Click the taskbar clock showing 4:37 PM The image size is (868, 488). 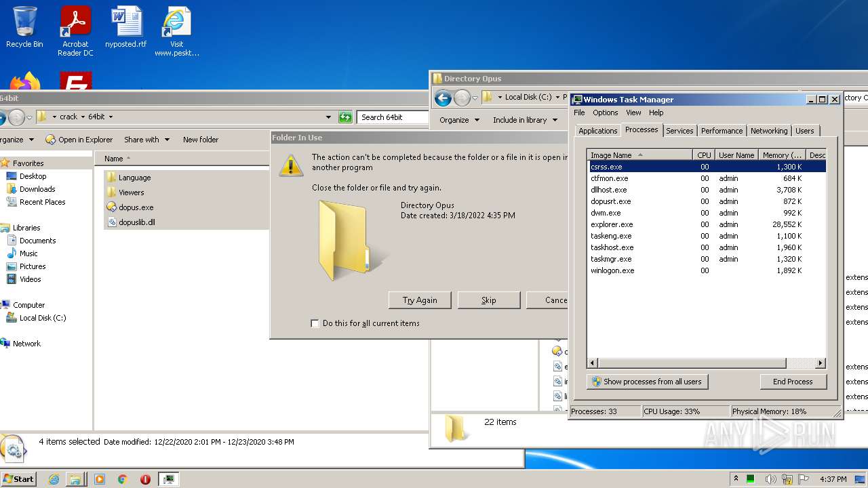point(833,479)
